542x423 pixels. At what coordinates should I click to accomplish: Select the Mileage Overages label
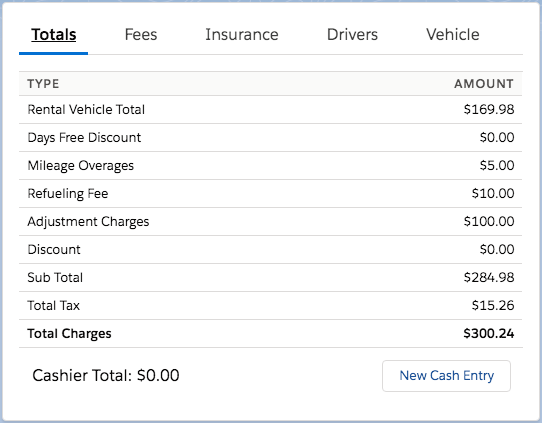tap(81, 166)
